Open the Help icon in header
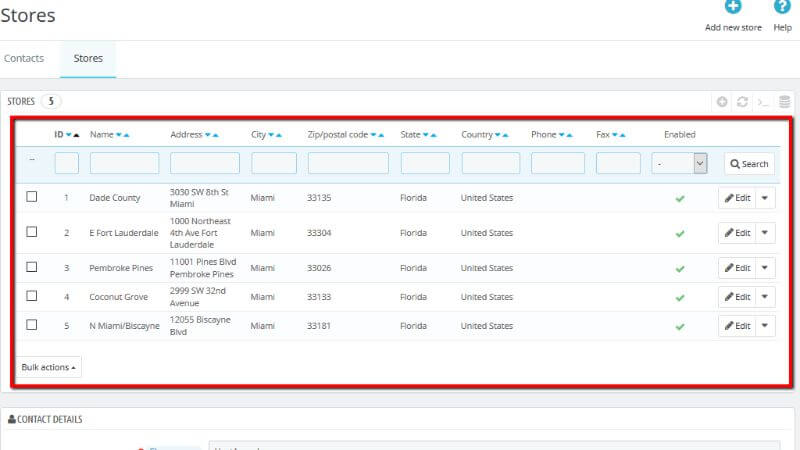The width and height of the screenshot is (800, 450). [782, 9]
